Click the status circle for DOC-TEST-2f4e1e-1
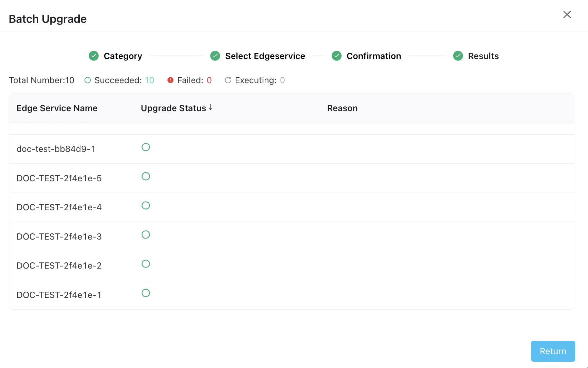 [146, 293]
